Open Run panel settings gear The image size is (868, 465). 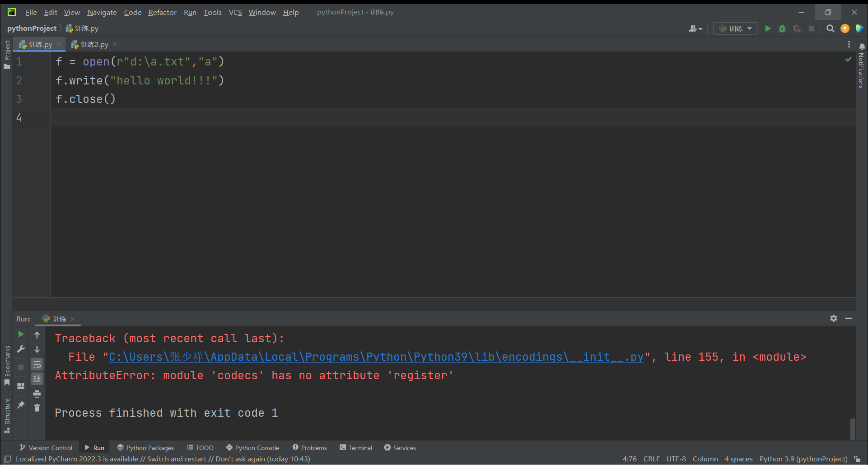(x=834, y=318)
